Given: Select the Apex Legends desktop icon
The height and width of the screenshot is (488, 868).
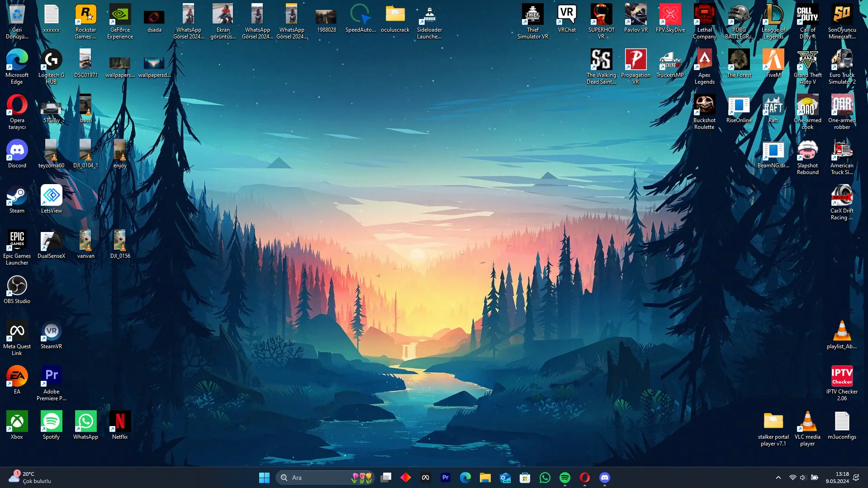Looking at the screenshot, I should (704, 66).
